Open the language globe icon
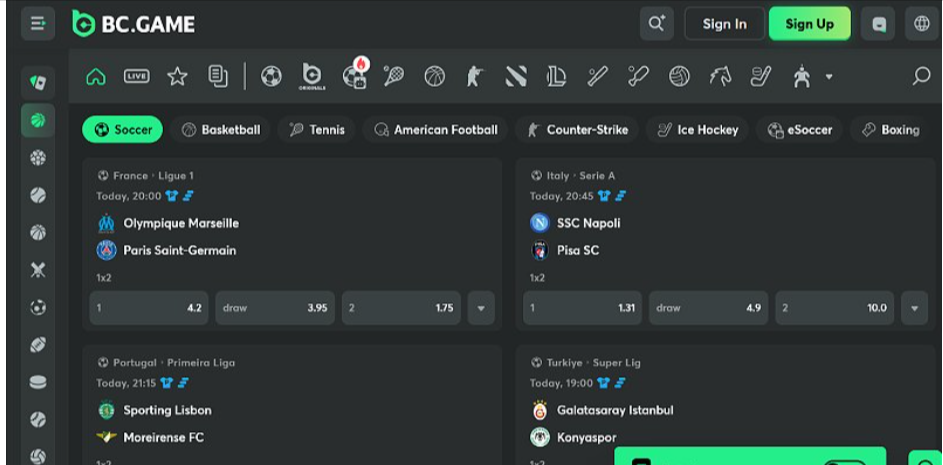Viewport: 943px width, 465px height. click(921, 24)
